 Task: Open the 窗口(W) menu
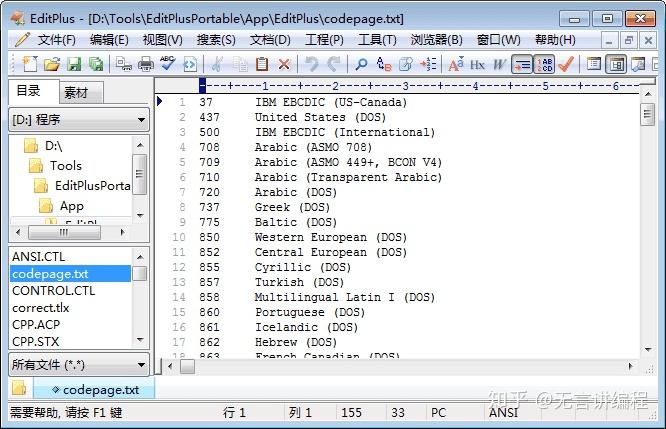pyautogui.click(x=498, y=40)
